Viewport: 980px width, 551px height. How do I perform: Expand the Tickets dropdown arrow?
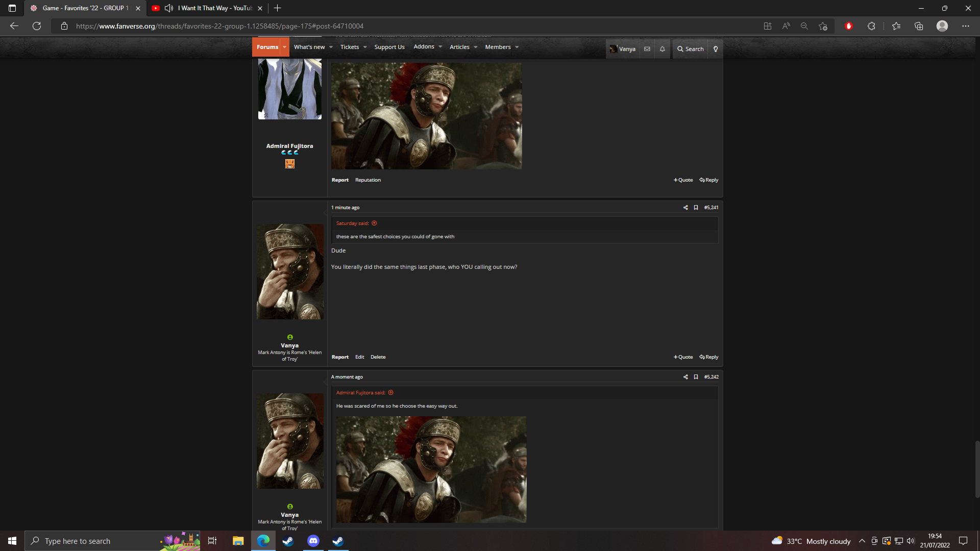(x=365, y=47)
